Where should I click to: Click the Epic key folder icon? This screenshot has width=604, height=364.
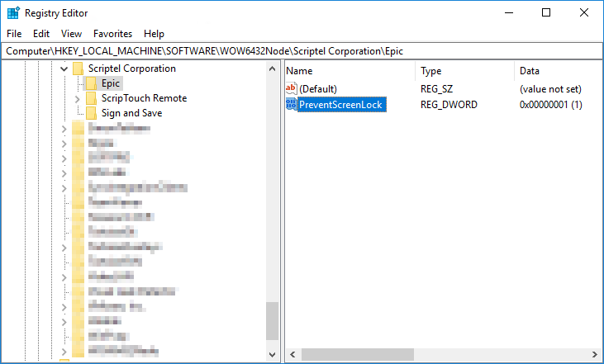click(91, 83)
